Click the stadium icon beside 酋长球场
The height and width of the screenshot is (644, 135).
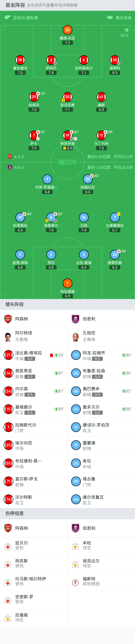click(x=110, y=17)
